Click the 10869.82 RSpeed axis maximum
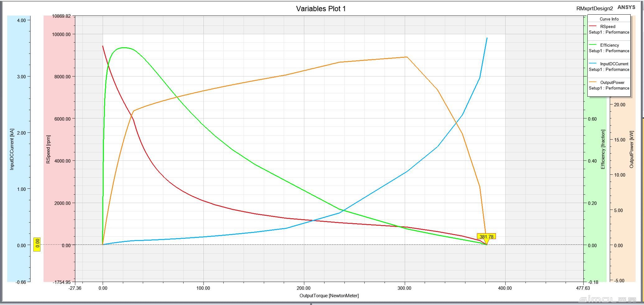 coord(61,16)
